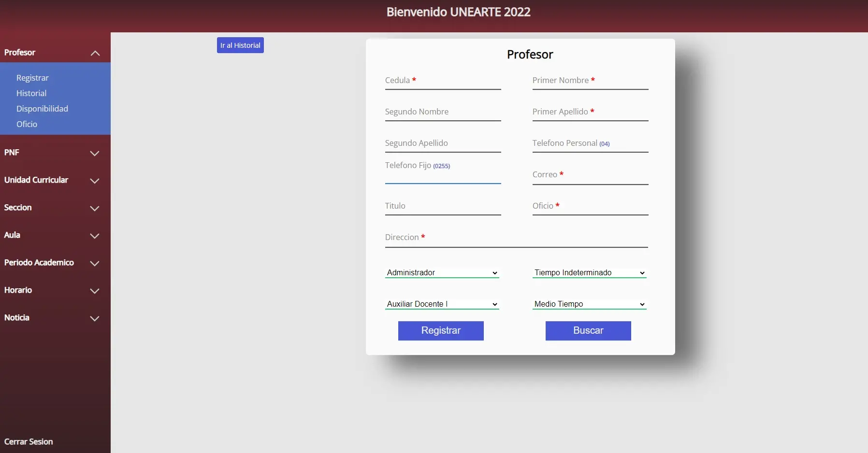
Task: Open the Auxiliar Docente I dropdown
Action: coord(442,304)
